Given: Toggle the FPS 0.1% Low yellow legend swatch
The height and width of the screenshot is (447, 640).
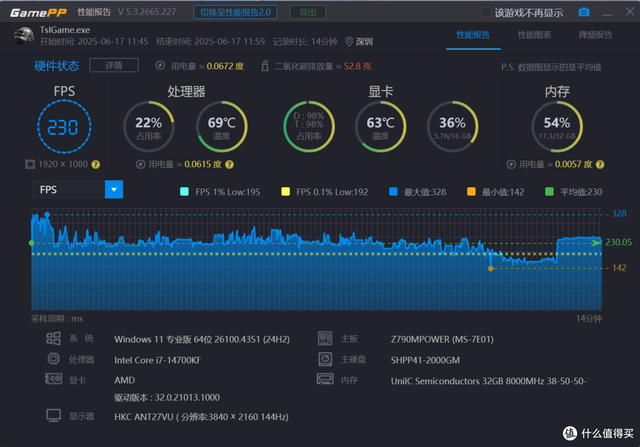Looking at the screenshot, I should pyautogui.click(x=286, y=192).
